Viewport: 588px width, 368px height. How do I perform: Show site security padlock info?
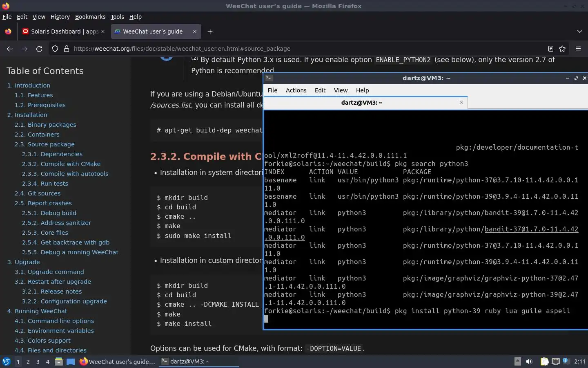coord(67,49)
